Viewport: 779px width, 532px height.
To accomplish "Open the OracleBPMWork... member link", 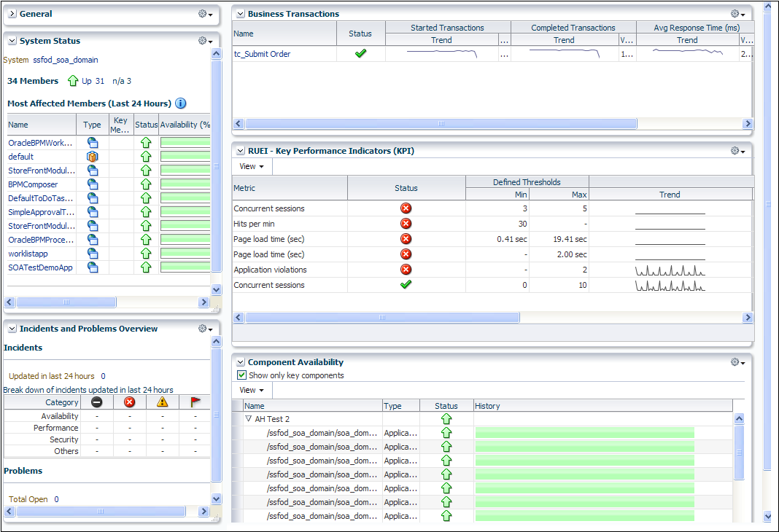I will (40, 143).
